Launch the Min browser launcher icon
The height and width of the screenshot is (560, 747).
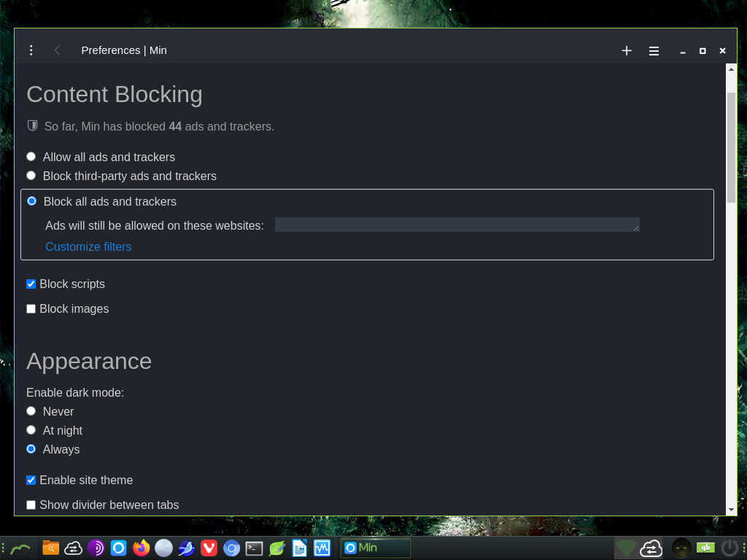[119, 548]
